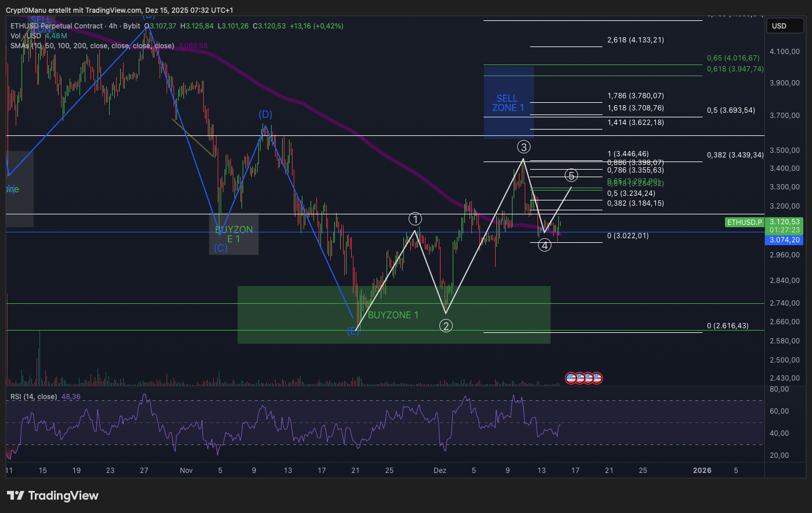This screenshot has width=812, height=513.
Task: Select the circled wave 2 marker
Action: coord(446,326)
